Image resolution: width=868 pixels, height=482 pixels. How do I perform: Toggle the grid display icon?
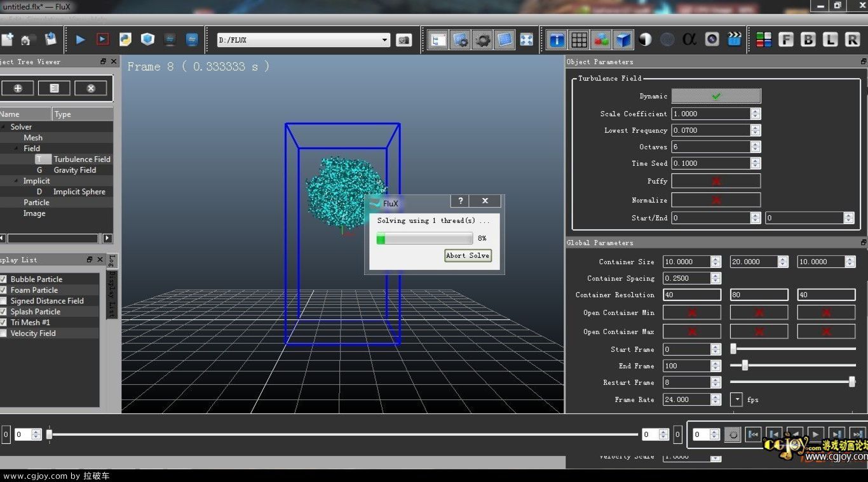point(580,40)
